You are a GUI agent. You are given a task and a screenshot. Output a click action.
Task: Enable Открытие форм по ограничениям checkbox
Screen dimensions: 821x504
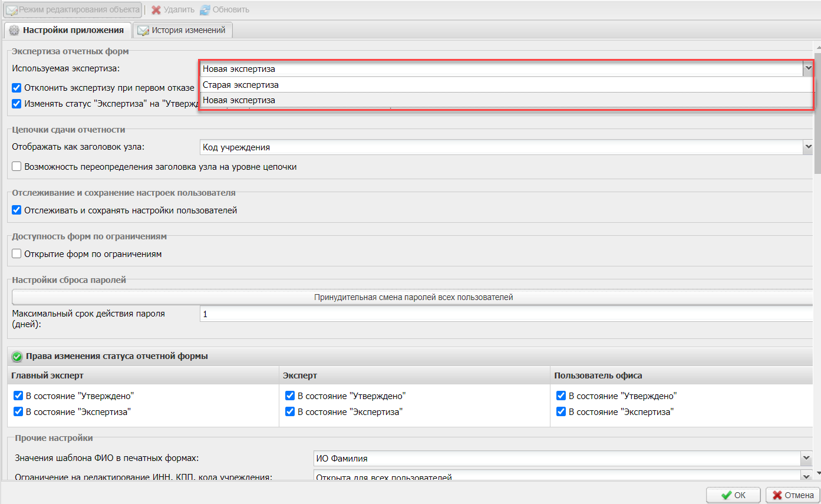click(17, 255)
